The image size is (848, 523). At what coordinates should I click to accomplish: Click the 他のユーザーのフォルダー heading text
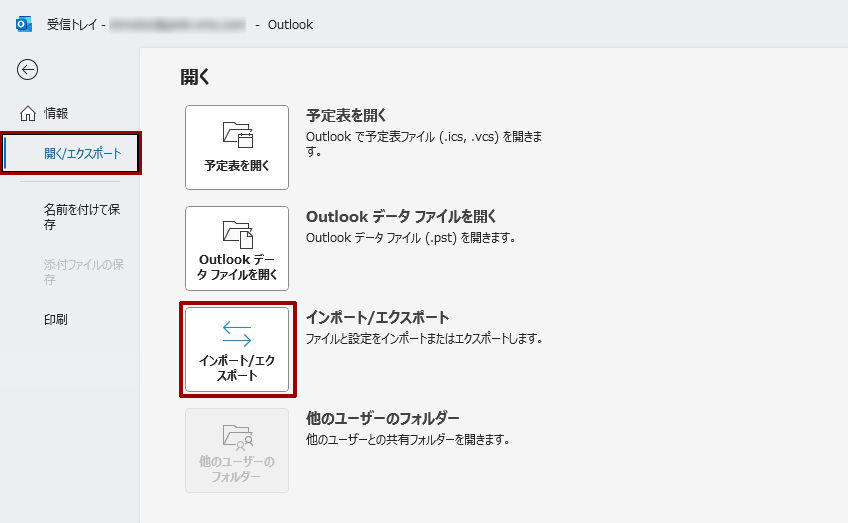(382, 418)
